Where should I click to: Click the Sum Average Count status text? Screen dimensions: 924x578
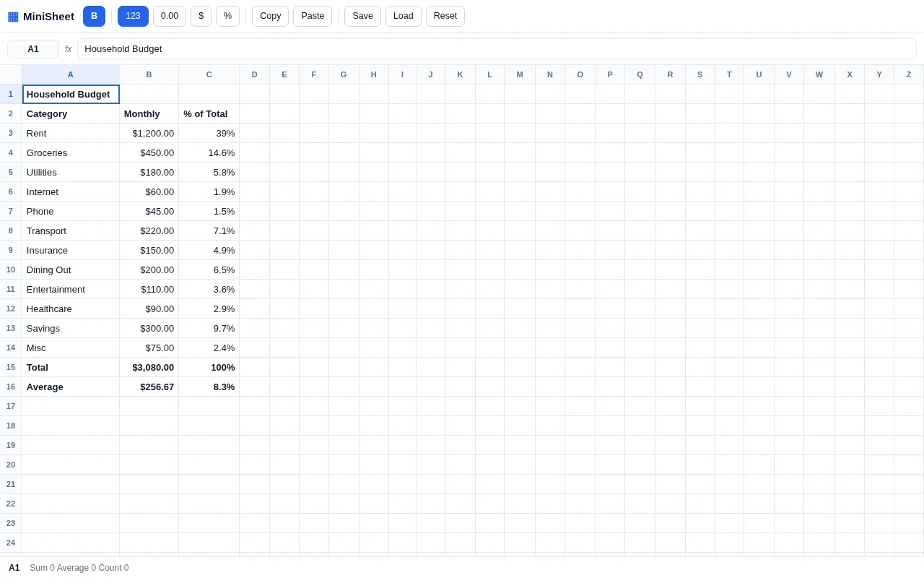point(79,568)
